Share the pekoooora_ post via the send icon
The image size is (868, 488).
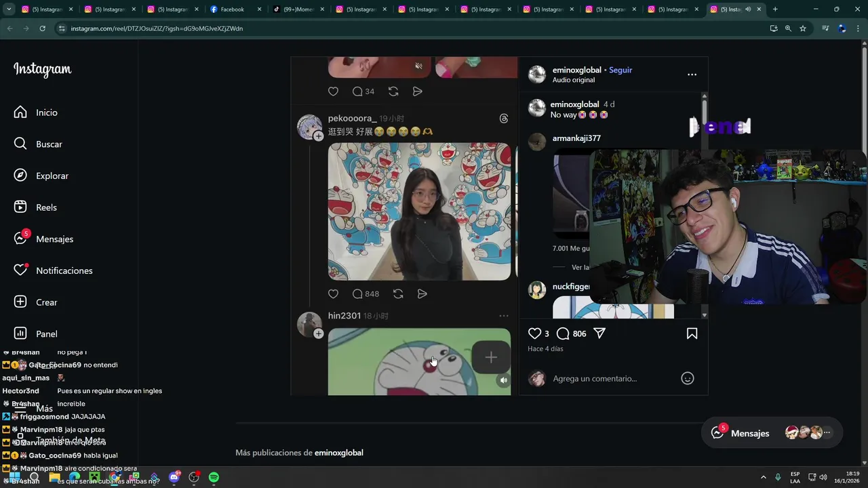pyautogui.click(x=422, y=294)
